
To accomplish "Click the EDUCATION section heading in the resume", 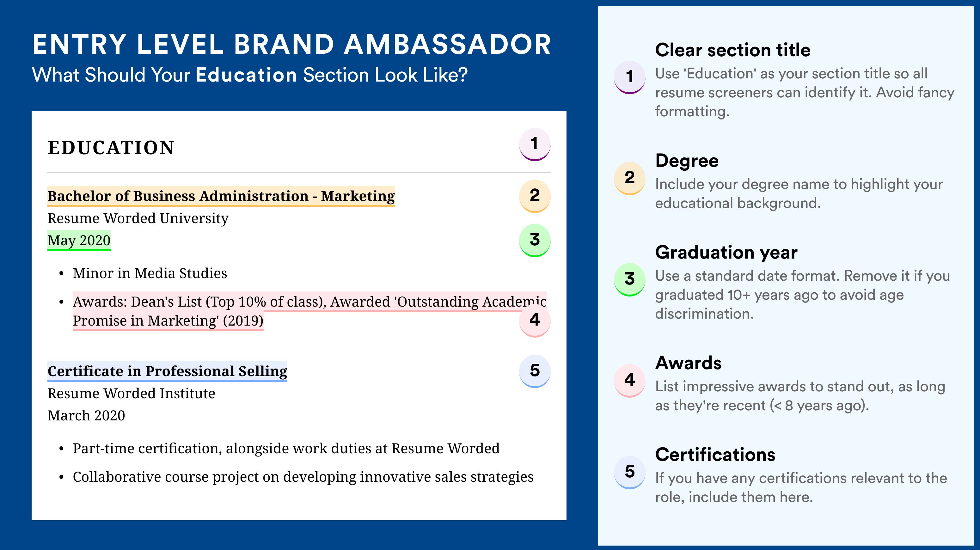I will click(x=111, y=148).
